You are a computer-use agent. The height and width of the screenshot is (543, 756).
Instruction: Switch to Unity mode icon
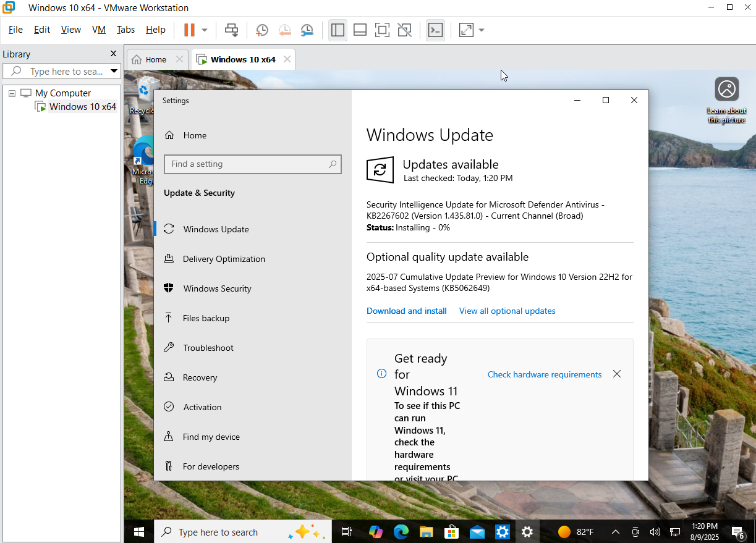(404, 30)
